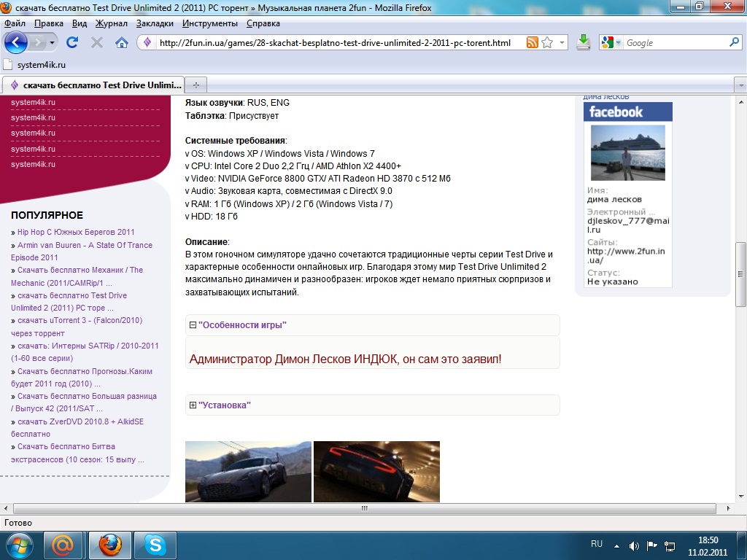The width and height of the screenshot is (747, 560).
Task: Open Skype from the taskbar
Action: tap(155, 545)
